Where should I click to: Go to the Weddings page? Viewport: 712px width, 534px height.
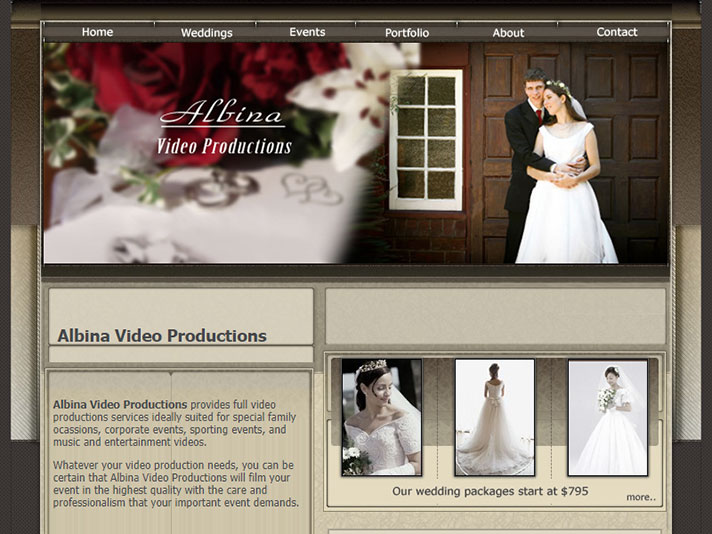coord(206,33)
